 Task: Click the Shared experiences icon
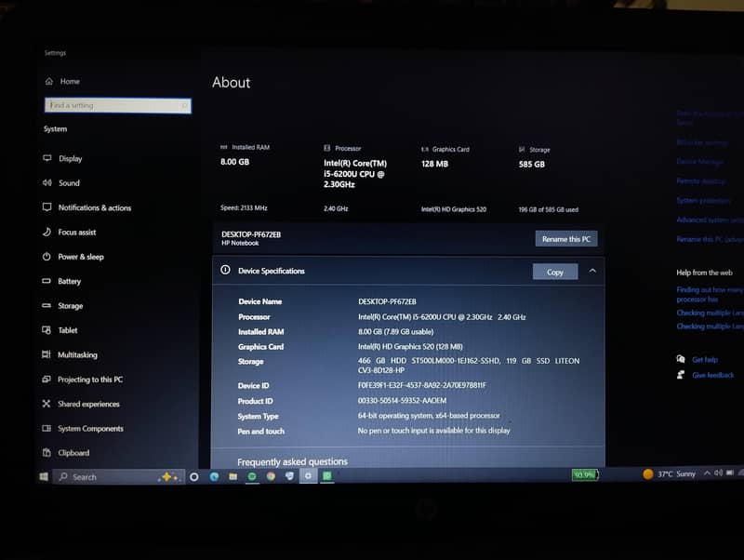46,404
